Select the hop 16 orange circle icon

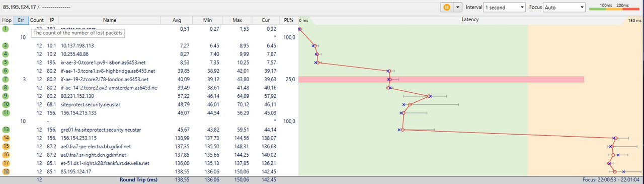(6, 155)
